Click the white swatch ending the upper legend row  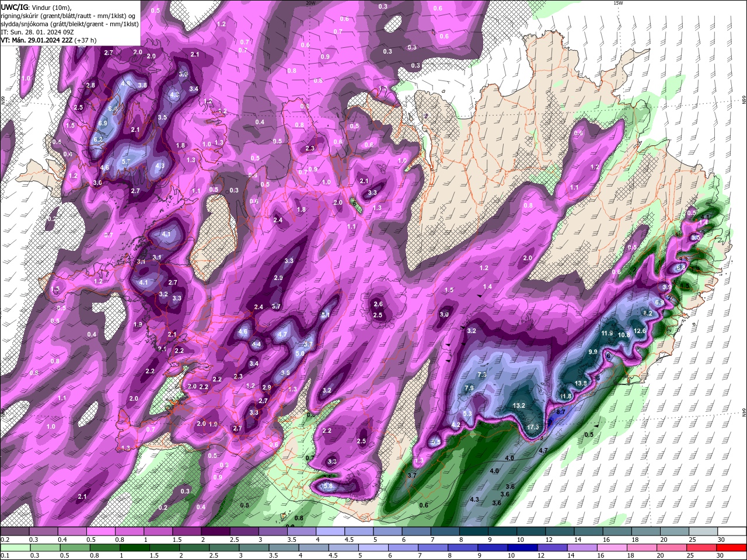(732, 531)
